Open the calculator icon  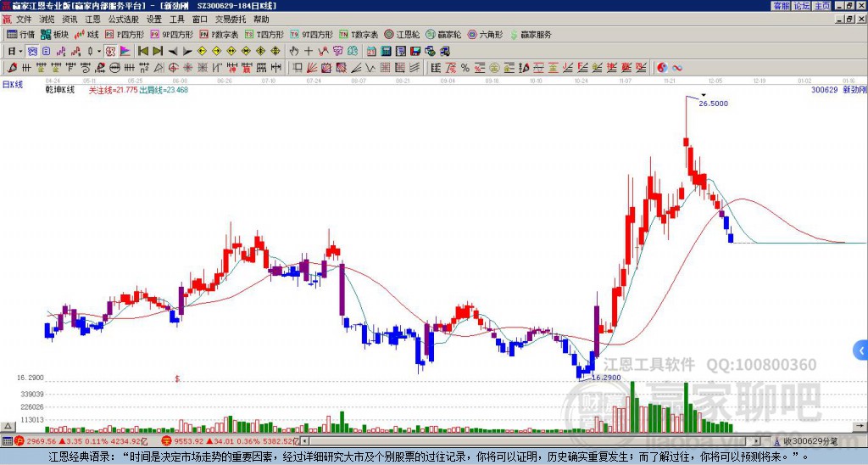(386, 51)
